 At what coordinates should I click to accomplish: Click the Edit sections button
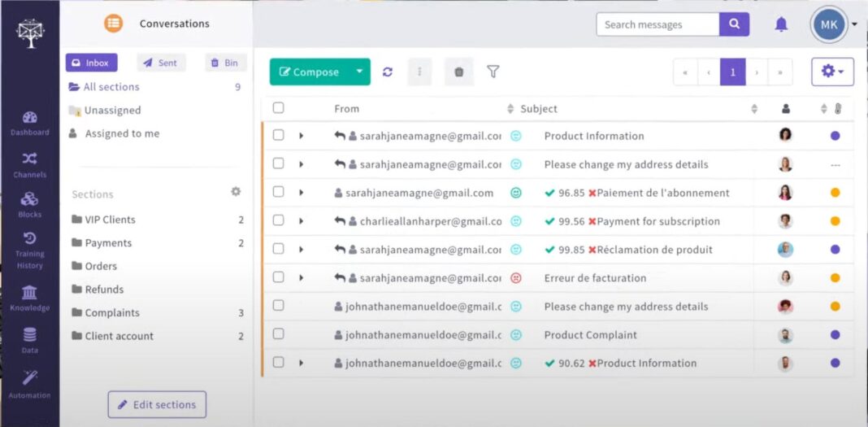(157, 404)
